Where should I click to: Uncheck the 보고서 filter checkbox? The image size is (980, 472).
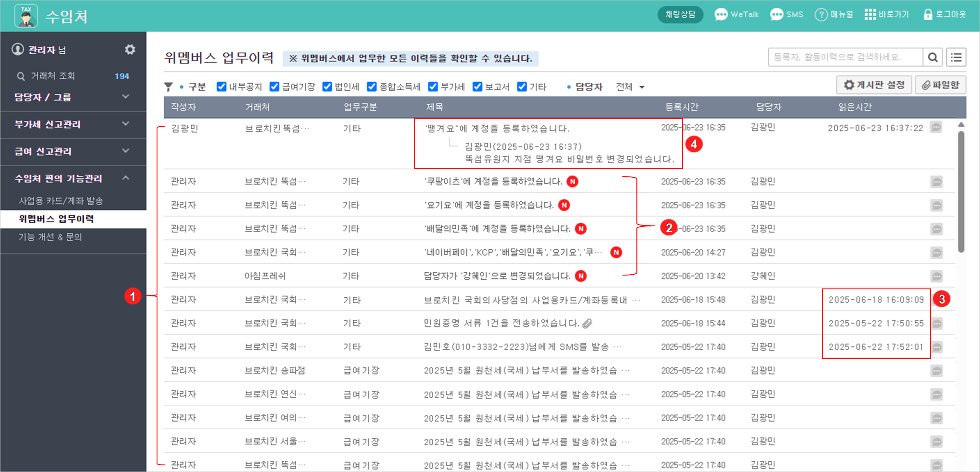tap(477, 86)
